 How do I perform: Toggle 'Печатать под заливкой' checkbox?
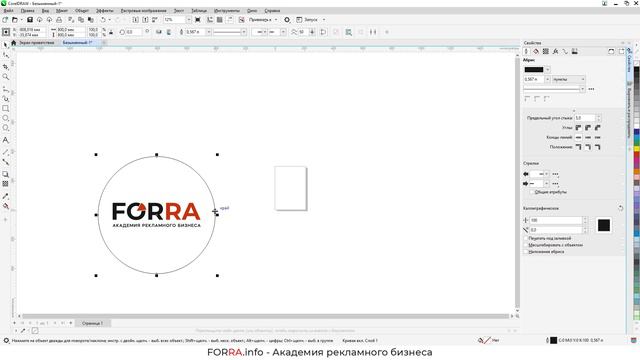point(526,238)
